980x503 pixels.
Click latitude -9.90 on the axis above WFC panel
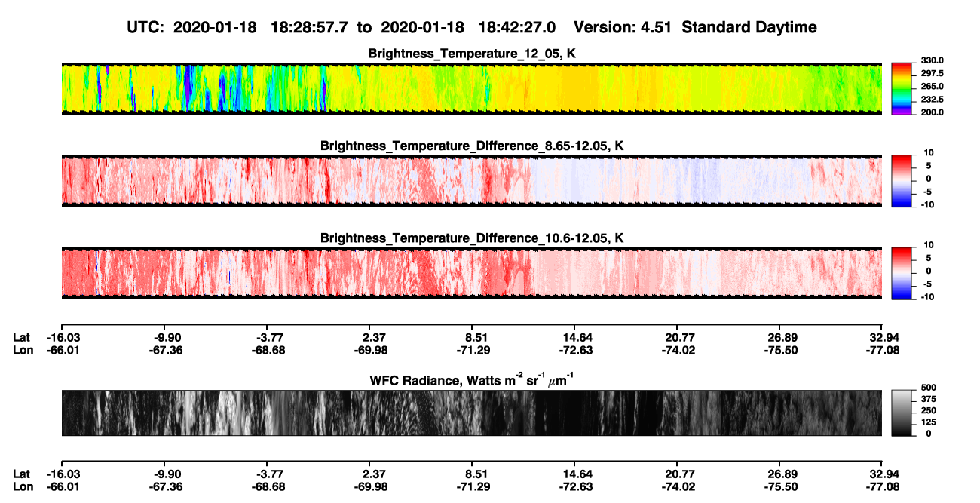click(x=166, y=337)
